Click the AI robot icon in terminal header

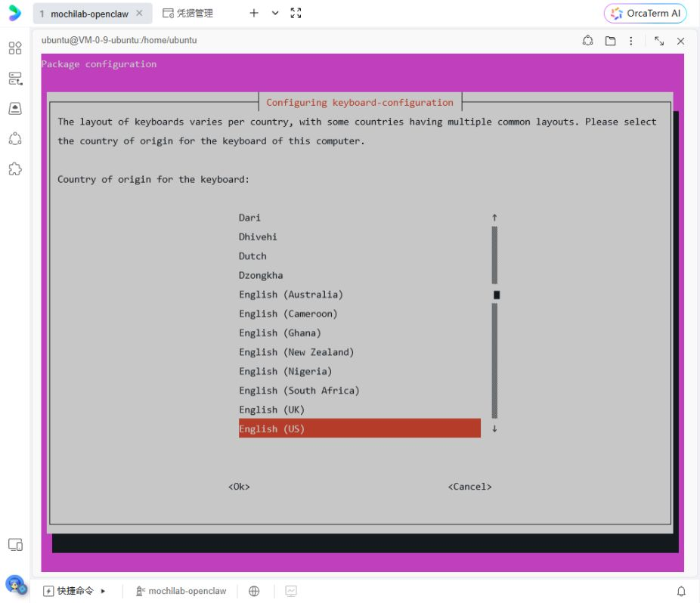click(x=587, y=41)
